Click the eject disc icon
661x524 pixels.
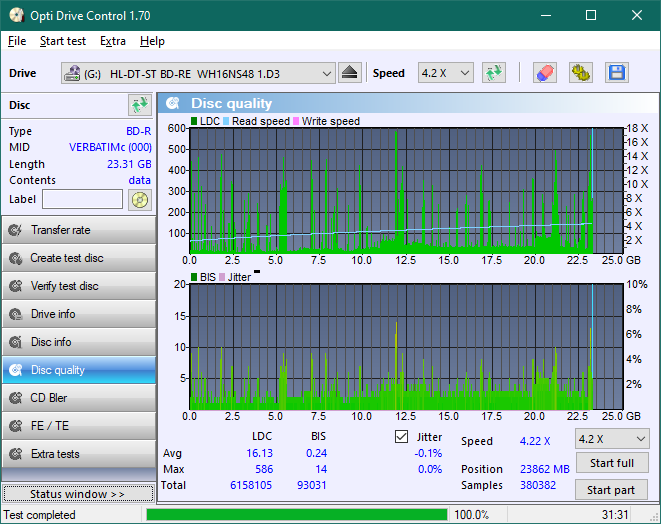349,73
